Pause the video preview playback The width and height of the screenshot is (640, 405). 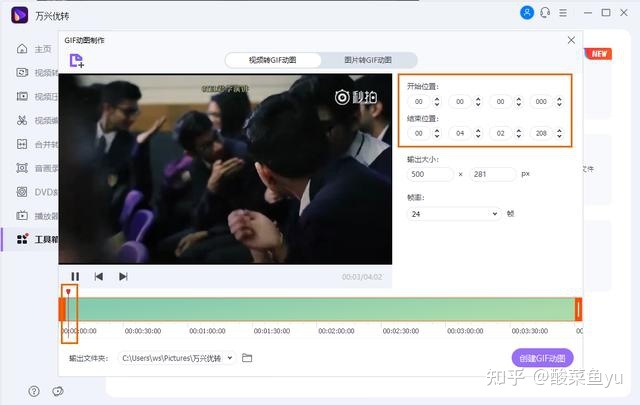[75, 277]
